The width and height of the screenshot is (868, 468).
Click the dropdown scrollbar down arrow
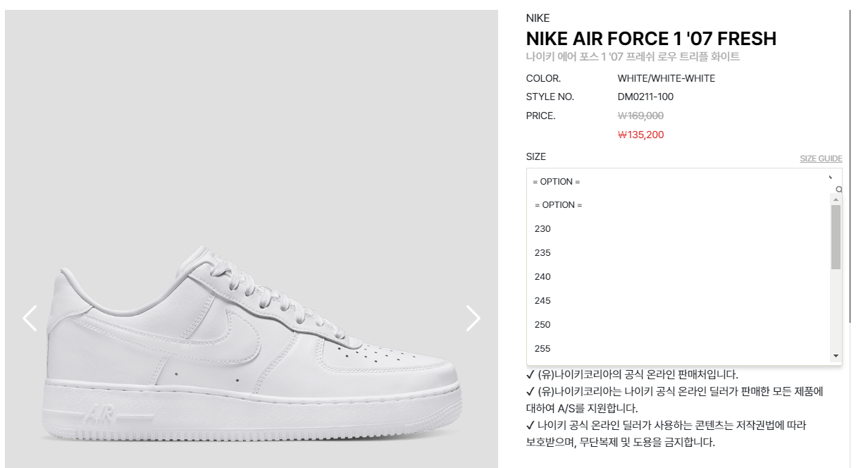click(x=836, y=357)
